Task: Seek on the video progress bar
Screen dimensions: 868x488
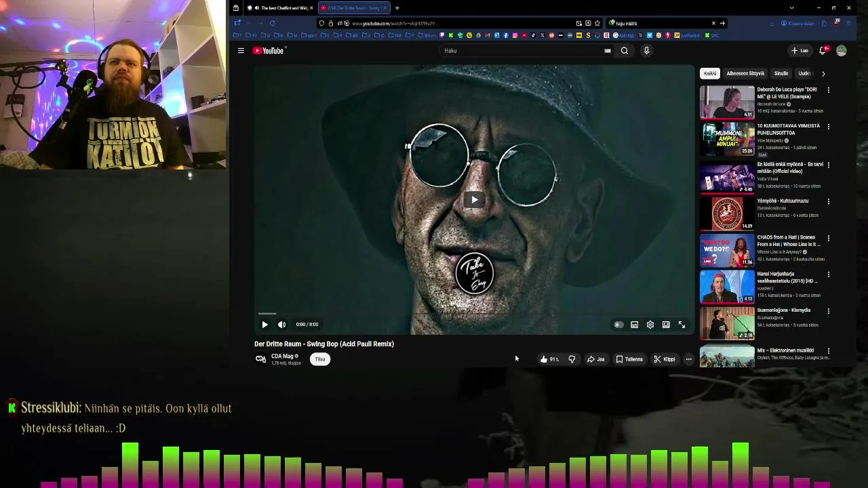Action: (474, 314)
